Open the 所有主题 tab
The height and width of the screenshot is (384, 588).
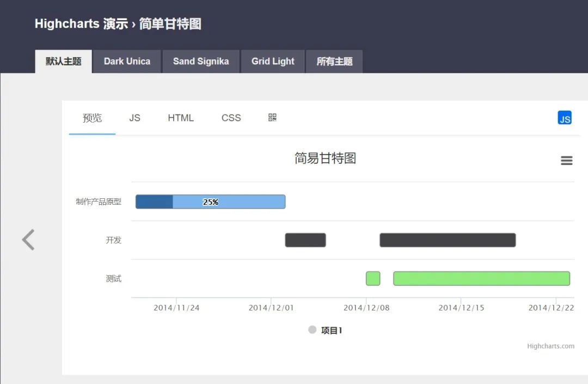pos(334,62)
